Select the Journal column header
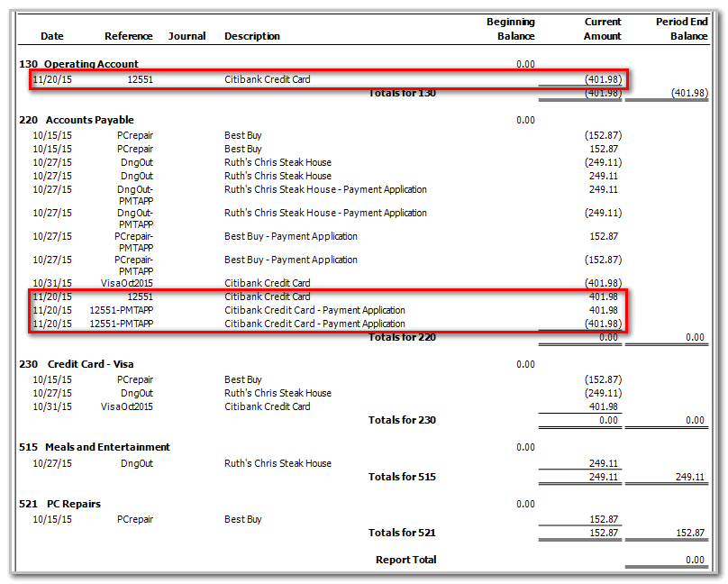Screen dimensions: 728x584 (187, 36)
